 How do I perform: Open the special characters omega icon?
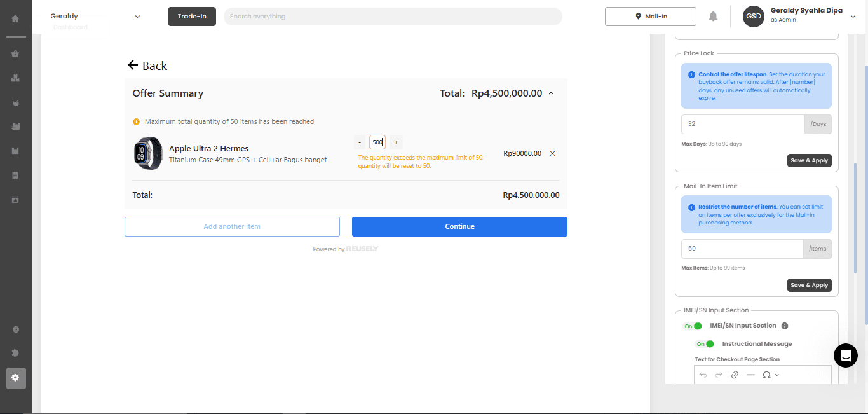point(766,375)
